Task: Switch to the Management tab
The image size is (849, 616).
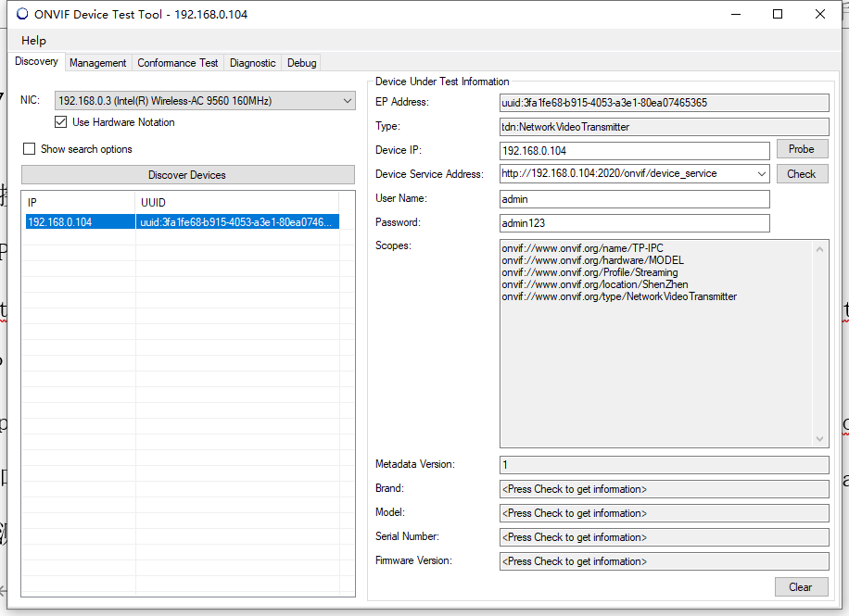Action: pos(97,63)
